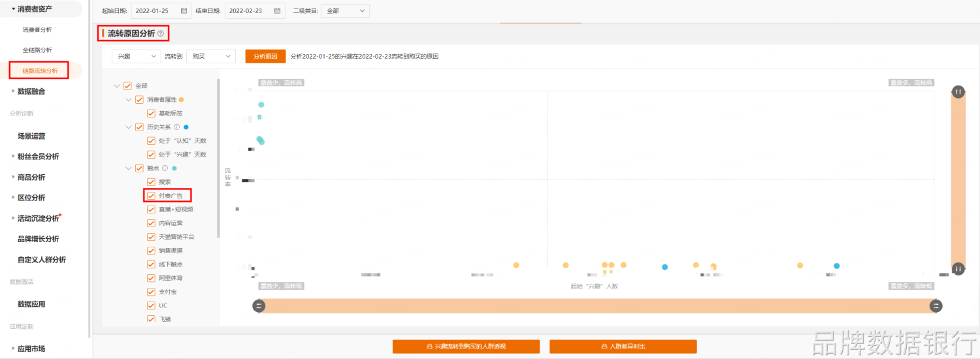Toggle the 全部 checkbox in the tree
This screenshot has width=980, height=359.
[x=127, y=86]
